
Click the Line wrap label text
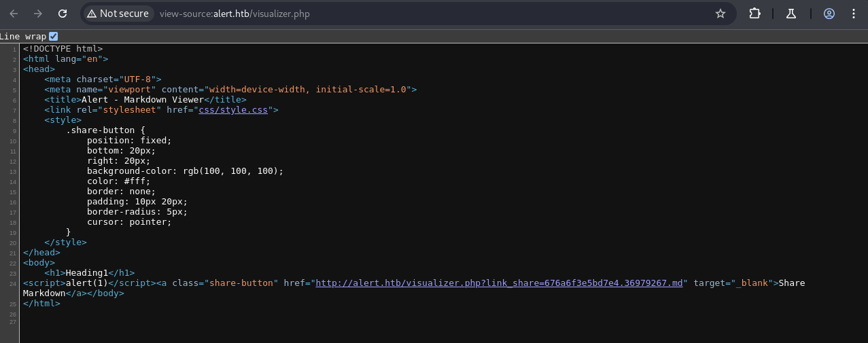coord(22,36)
